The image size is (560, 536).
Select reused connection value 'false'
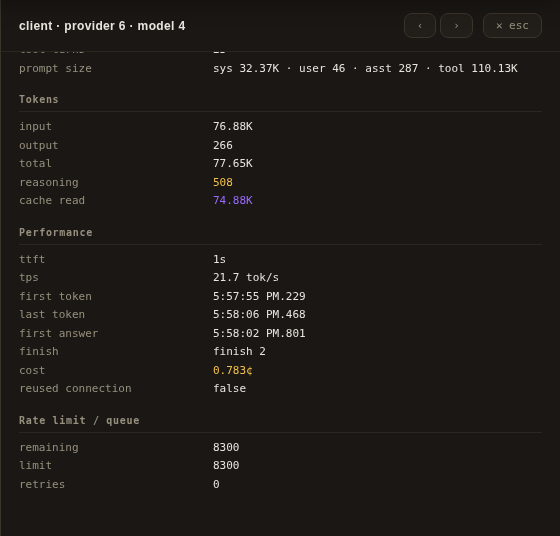[229, 389]
